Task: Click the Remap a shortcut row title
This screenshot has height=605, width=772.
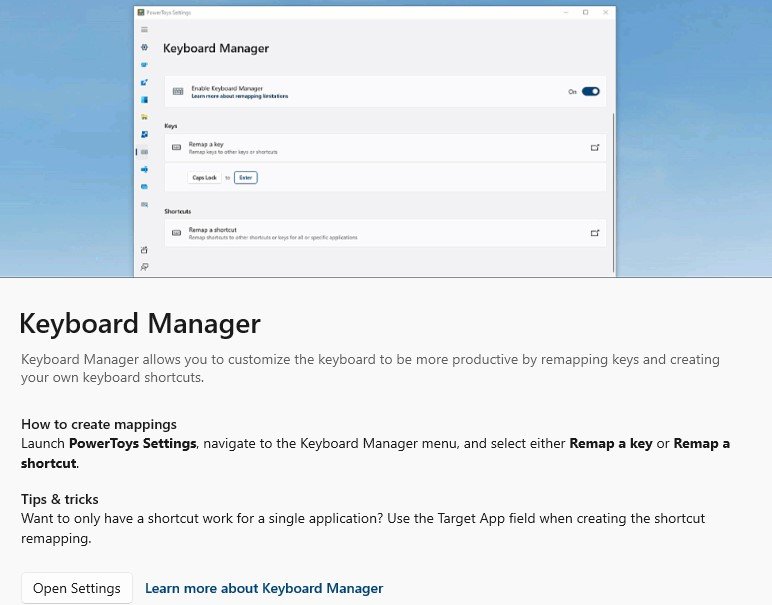Action: (x=212, y=230)
